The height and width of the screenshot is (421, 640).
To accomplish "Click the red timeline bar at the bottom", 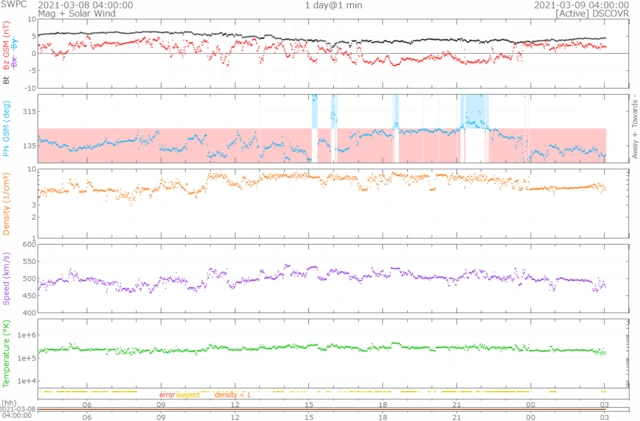I will coord(320,408).
